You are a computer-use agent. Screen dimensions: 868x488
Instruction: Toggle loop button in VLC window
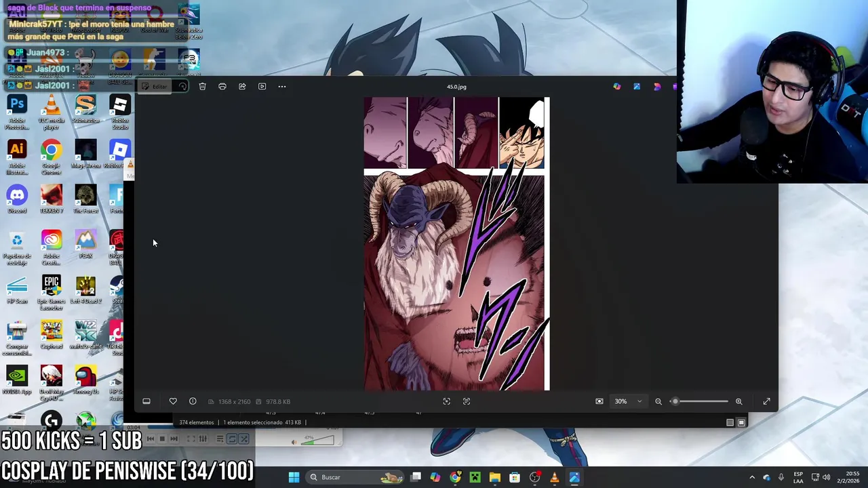232,439
